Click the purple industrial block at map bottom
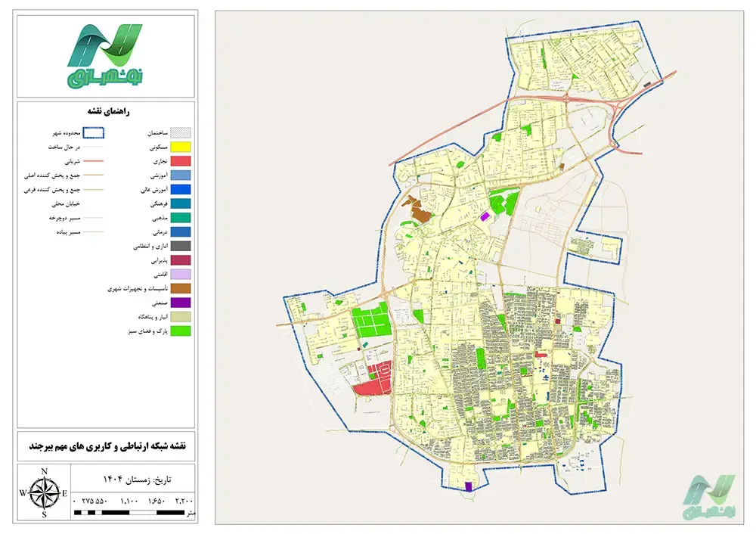This screenshot has height=534, width=756. click(x=469, y=486)
